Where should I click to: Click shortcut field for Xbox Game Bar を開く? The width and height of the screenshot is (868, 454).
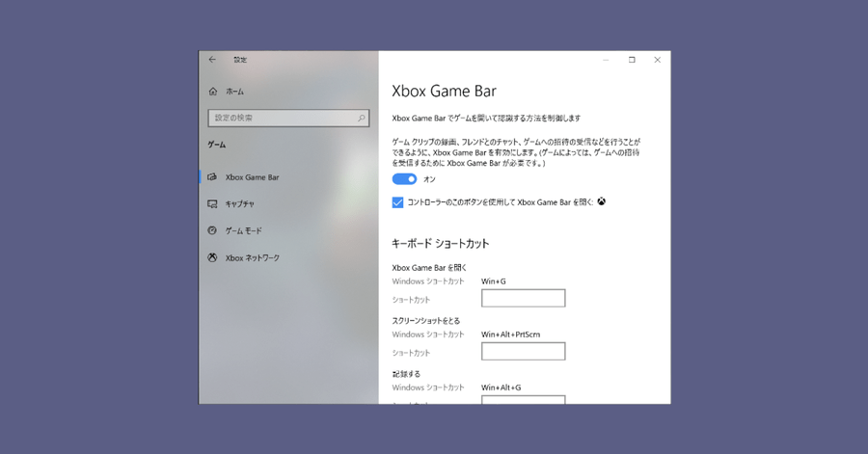pos(523,298)
